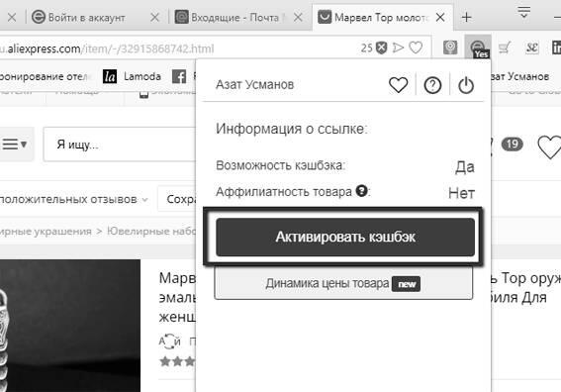
Task: Click the shopping cart extension icon in the toolbar
Action: [x=505, y=48]
